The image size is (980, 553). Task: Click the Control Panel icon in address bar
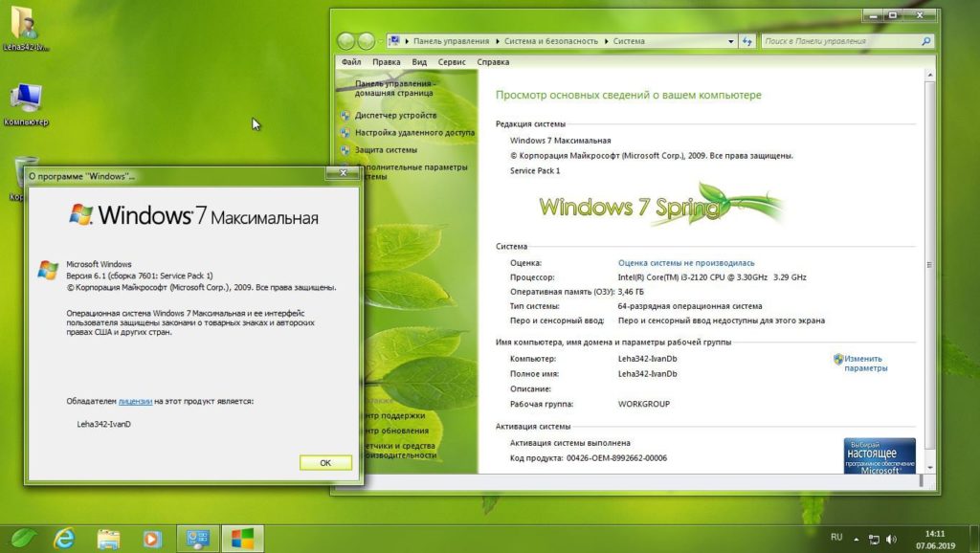(394, 41)
